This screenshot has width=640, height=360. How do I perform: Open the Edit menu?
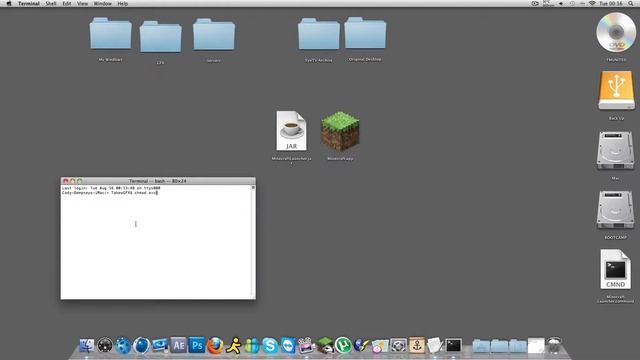point(67,3)
